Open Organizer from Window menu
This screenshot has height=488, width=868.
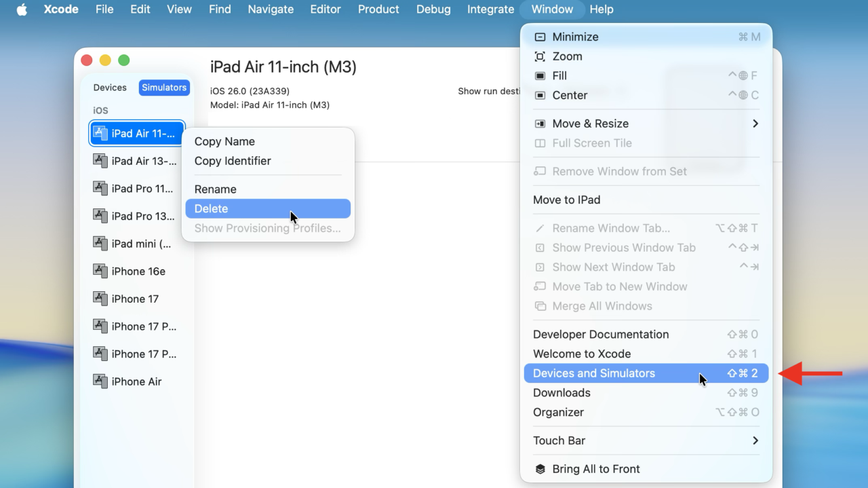coord(558,412)
